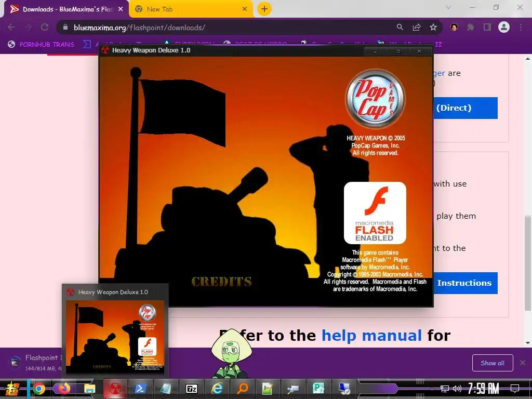Bookmark this page with the star
This screenshot has width=532, height=399.
[x=433, y=27]
